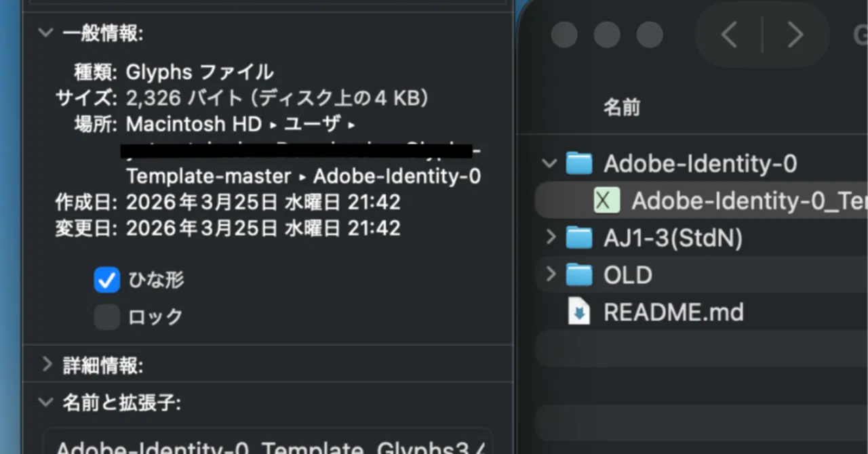Viewport: 868px width, 454px height.
Task: Click the OLD folder icon
Action: 578,275
